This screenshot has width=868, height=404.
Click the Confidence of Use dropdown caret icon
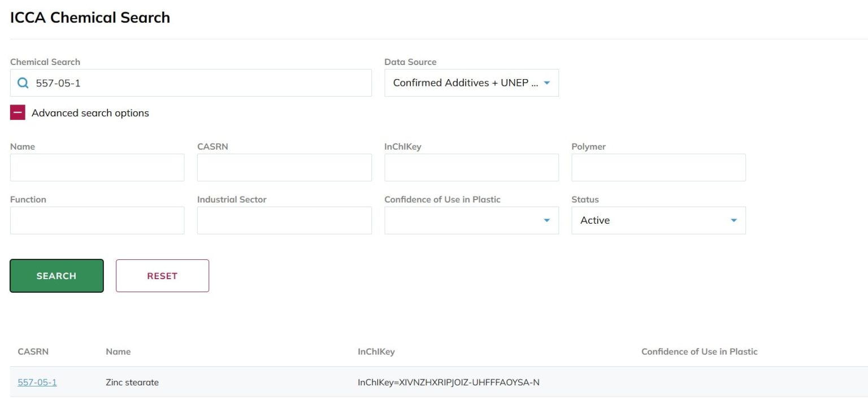coord(546,220)
